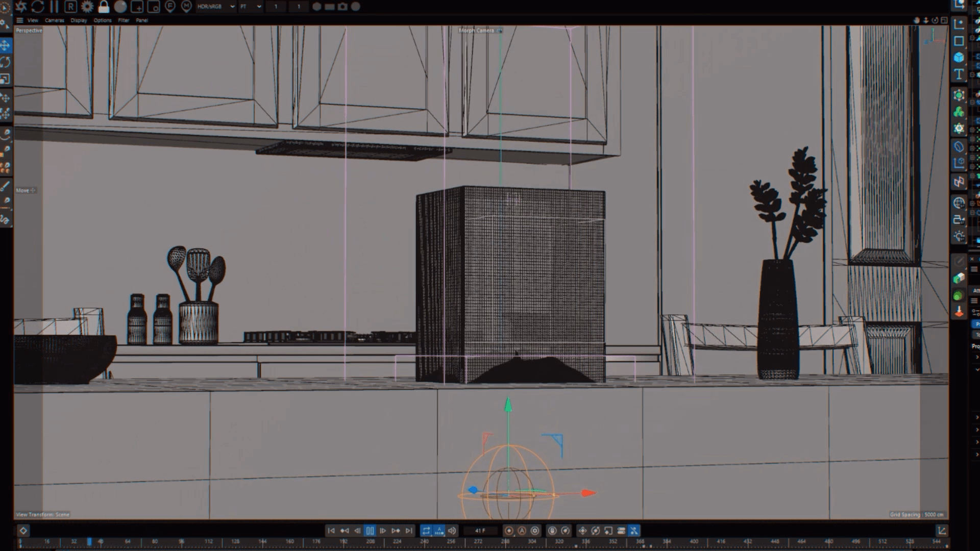Click the rectangle spline icon
Screen dimensions: 980x551
coord(959,41)
